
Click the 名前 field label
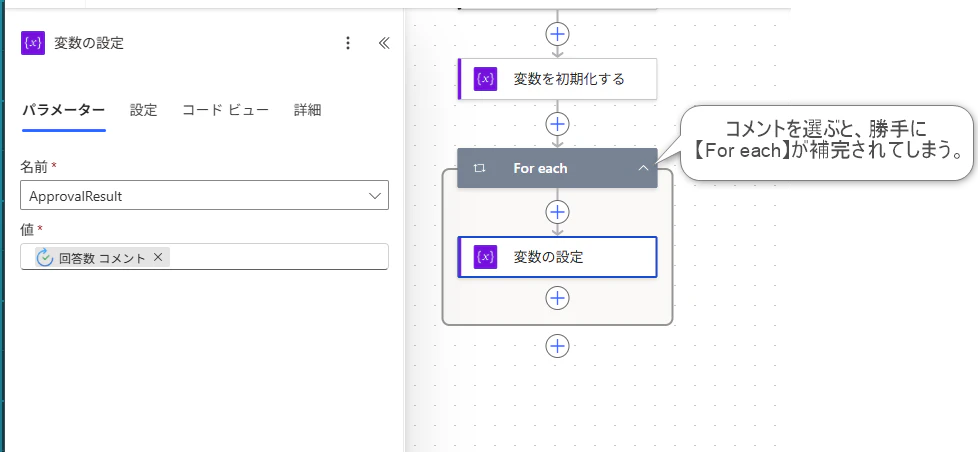pyautogui.click(x=35, y=166)
